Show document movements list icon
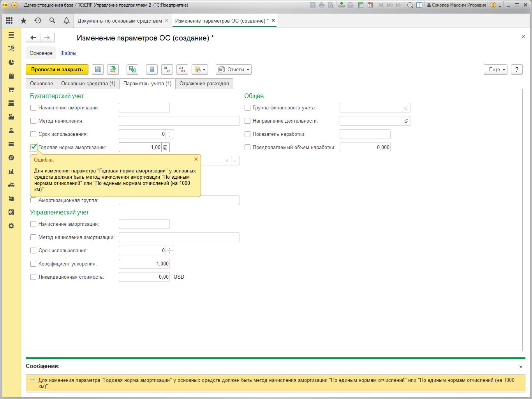 pyautogui.click(x=152, y=69)
